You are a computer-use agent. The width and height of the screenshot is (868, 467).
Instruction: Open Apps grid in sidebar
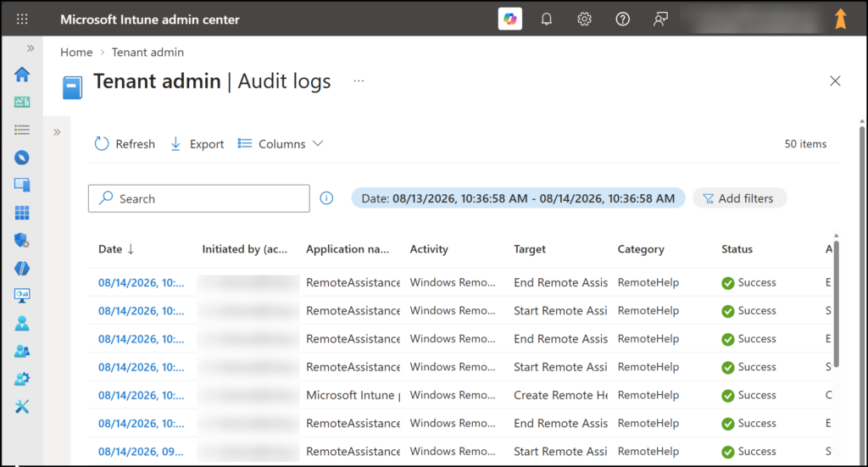(x=22, y=213)
